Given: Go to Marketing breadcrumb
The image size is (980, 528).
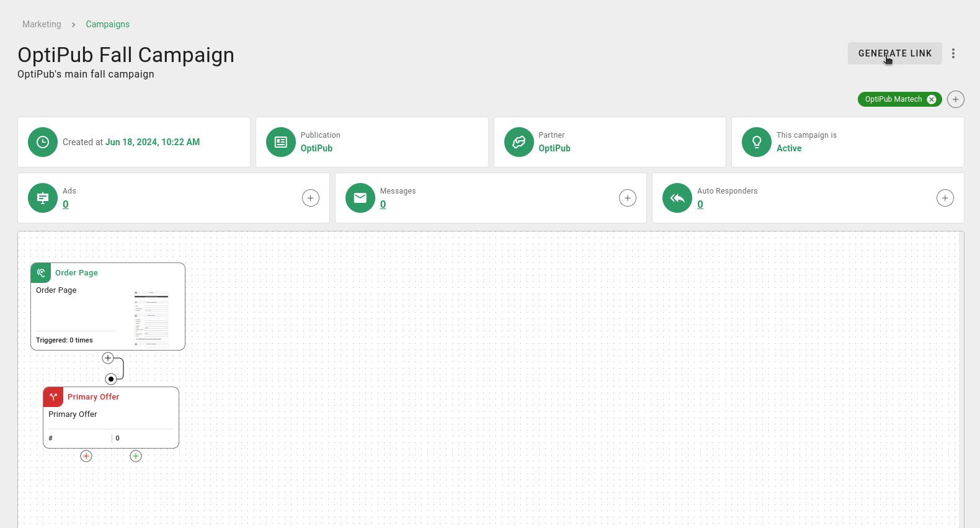Looking at the screenshot, I should 42,24.
